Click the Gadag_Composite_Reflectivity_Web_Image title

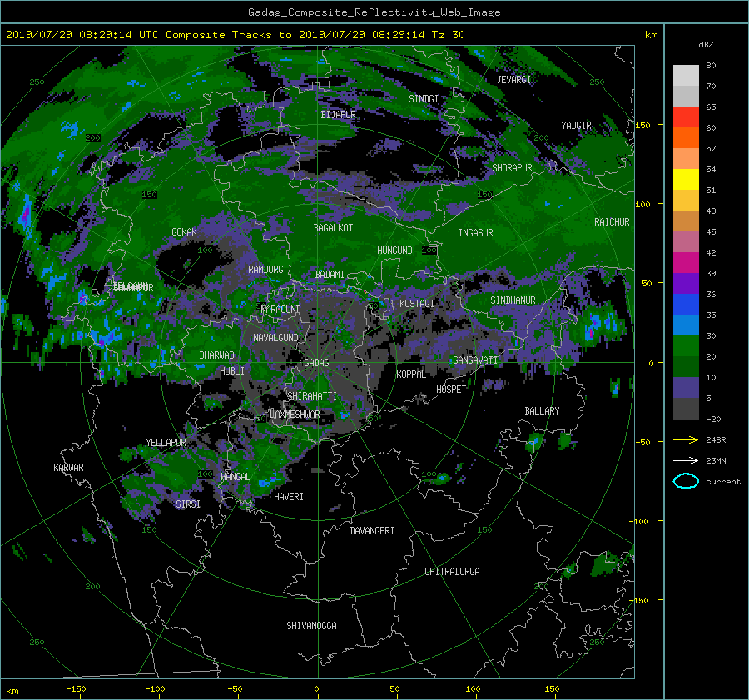tap(374, 12)
